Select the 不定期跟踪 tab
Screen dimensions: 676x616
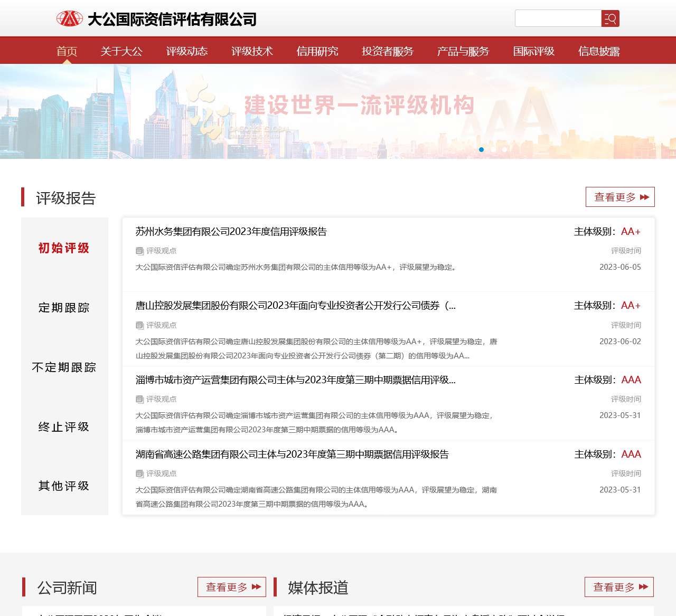(x=64, y=367)
